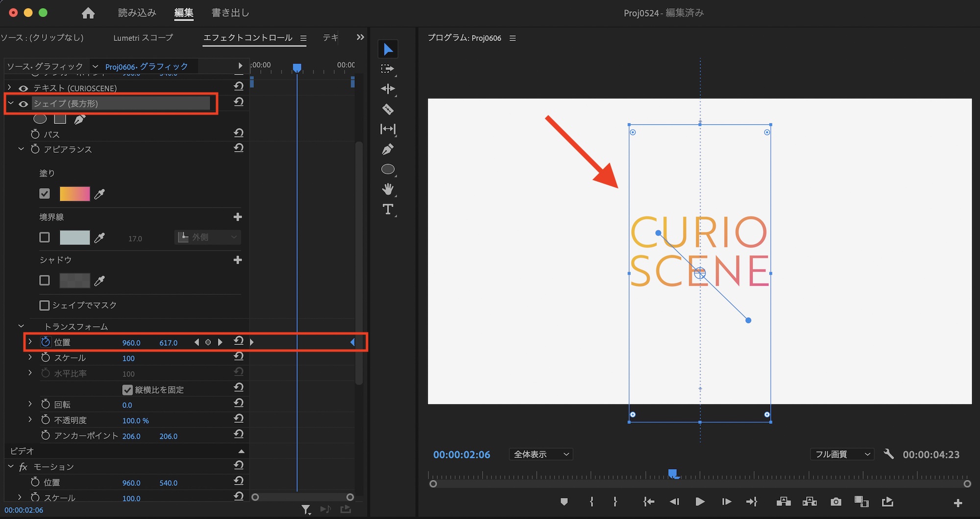The image size is (980, 519).
Task: Open the Lumetri スコープ panel tab
Action: point(143,38)
